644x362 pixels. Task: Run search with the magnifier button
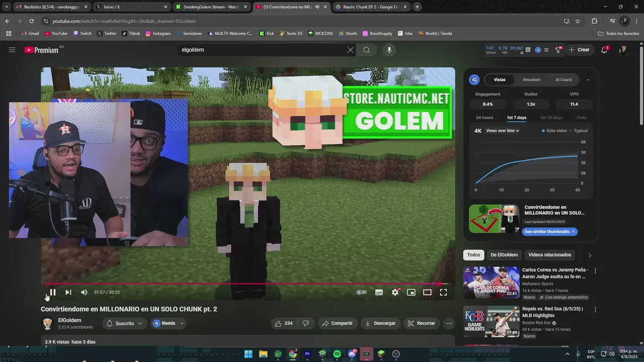(x=366, y=50)
